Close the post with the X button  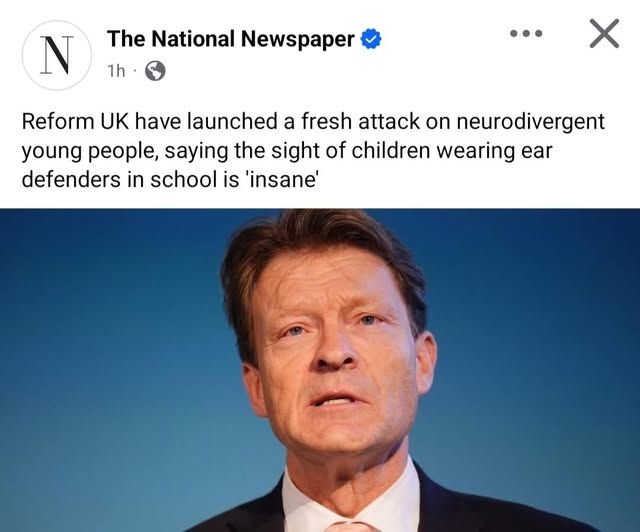[604, 33]
